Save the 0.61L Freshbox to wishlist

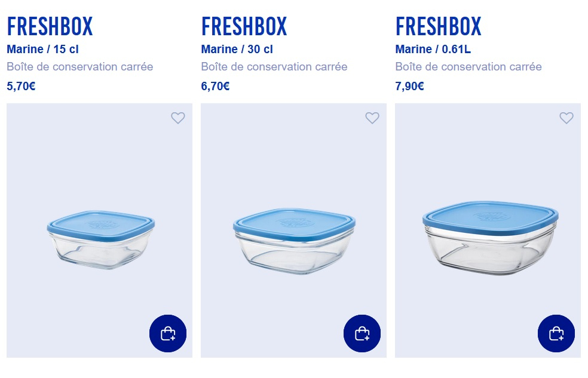pos(566,118)
